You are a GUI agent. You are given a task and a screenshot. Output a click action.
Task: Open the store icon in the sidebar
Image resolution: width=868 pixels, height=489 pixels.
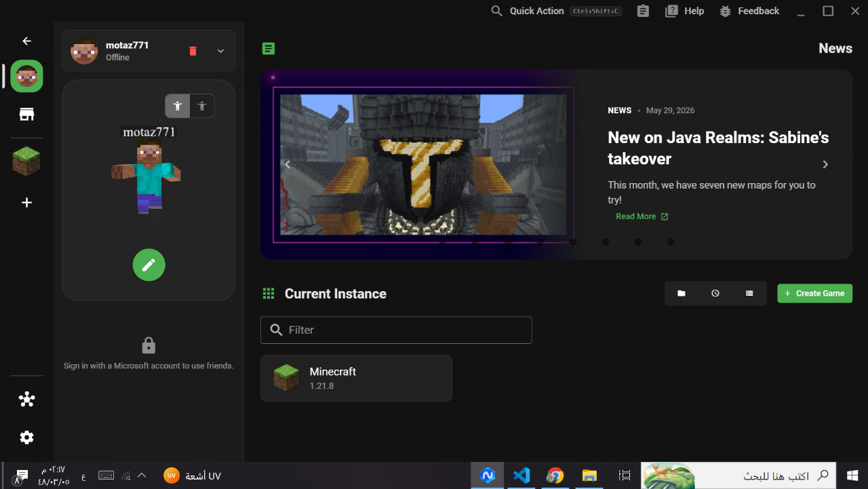[x=26, y=114]
